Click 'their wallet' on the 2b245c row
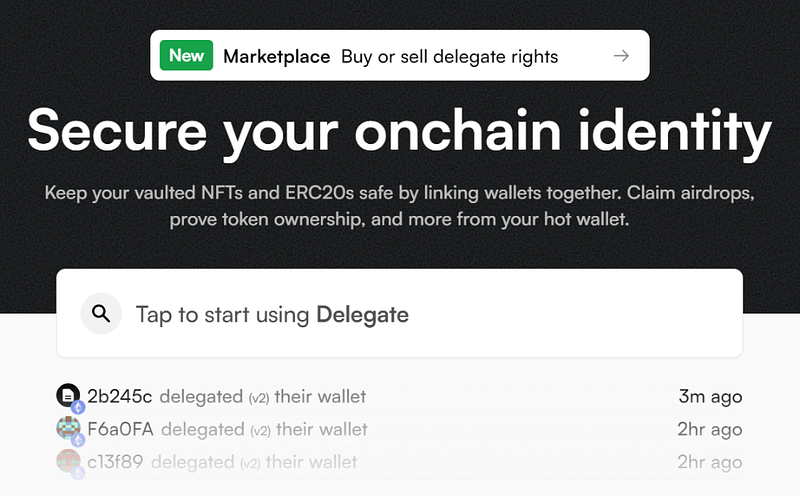The height and width of the screenshot is (496, 800). tap(320, 396)
